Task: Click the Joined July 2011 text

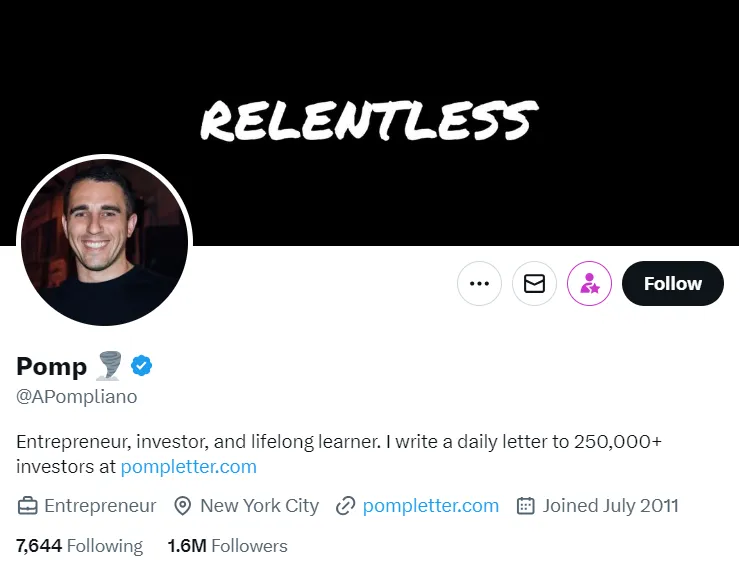Action: (610, 506)
